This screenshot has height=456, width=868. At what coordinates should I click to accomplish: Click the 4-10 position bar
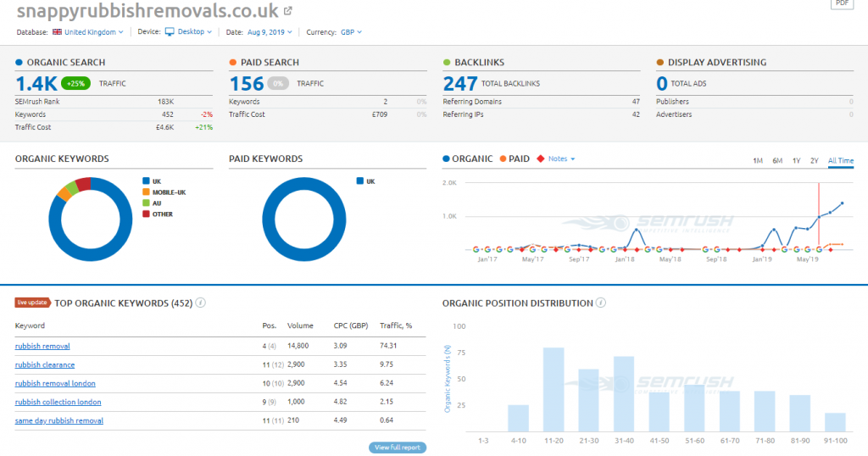(518, 419)
